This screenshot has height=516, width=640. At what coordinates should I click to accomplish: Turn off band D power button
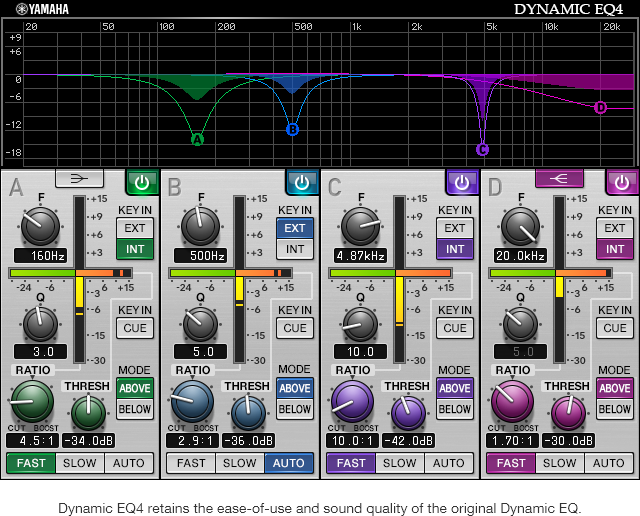pos(621,182)
